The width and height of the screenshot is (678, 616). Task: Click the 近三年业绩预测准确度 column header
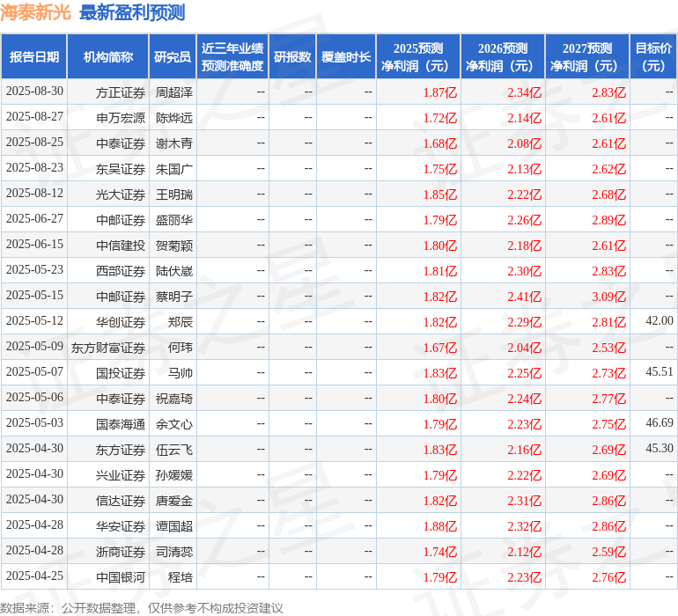(x=232, y=56)
